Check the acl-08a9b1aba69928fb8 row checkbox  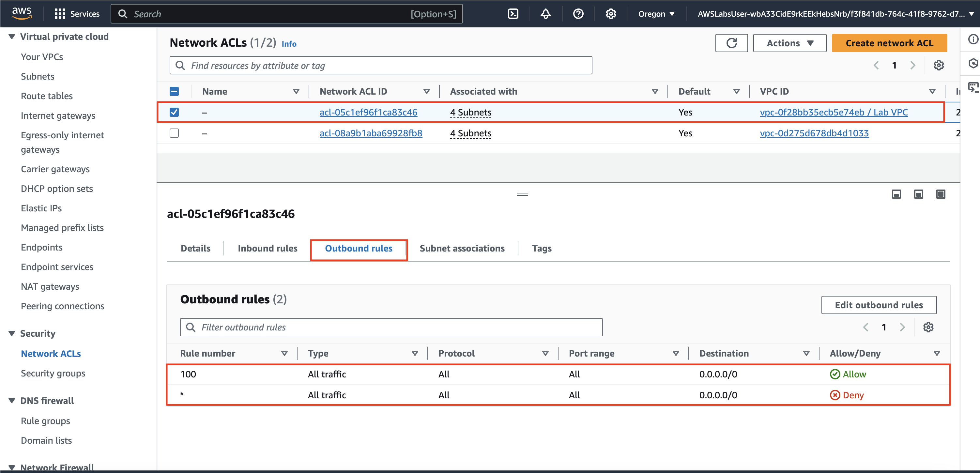coord(174,133)
